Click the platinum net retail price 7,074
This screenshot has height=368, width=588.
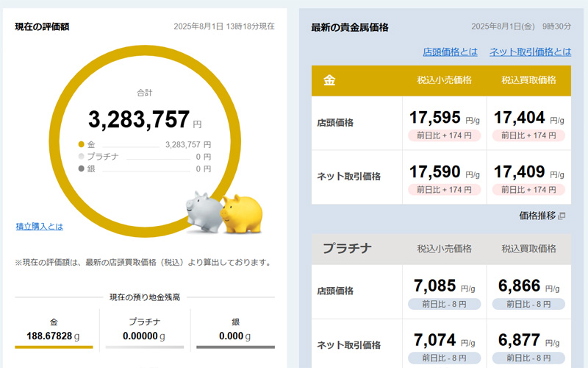(x=435, y=340)
